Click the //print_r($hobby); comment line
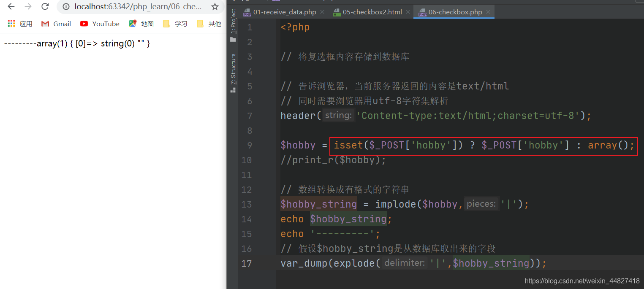This screenshot has height=289, width=644. coord(333,160)
